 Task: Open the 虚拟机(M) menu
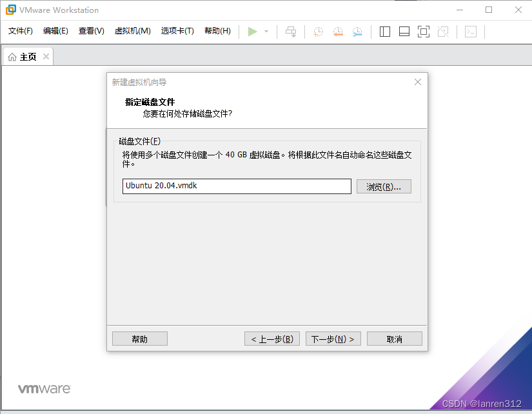point(132,31)
